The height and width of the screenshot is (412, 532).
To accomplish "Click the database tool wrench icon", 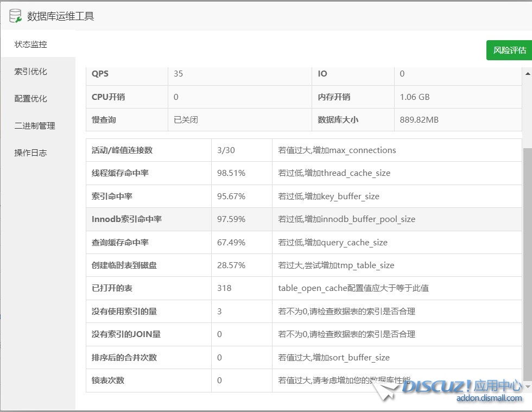I will [x=15, y=16].
